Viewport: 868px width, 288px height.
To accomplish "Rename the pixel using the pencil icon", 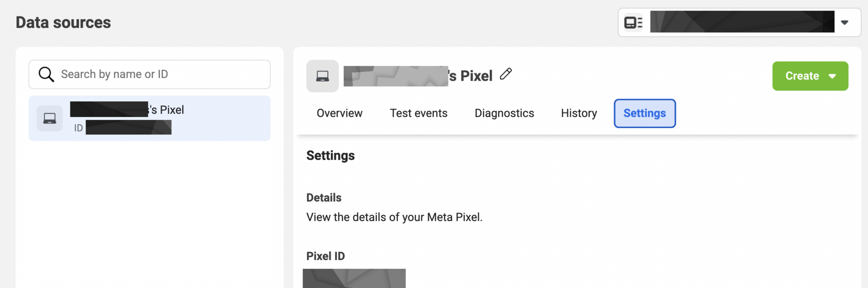I will (506, 74).
